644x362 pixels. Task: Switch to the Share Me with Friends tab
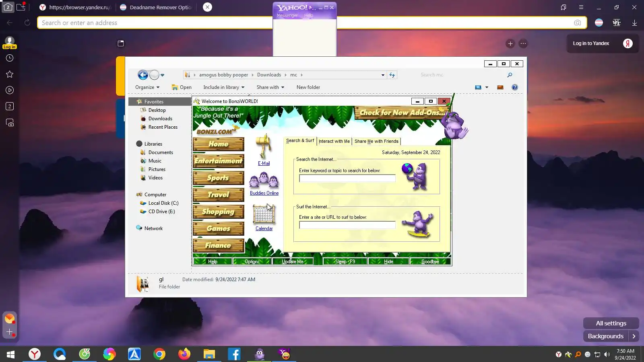(376, 141)
